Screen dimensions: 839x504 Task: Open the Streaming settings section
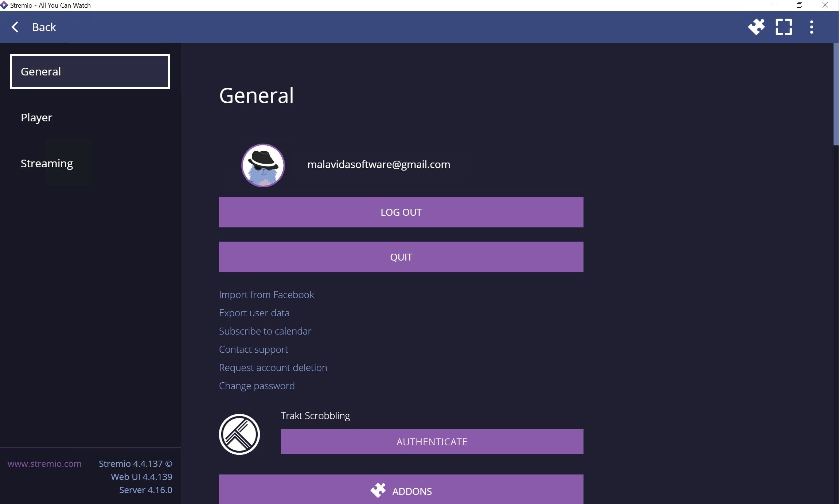[x=47, y=163]
